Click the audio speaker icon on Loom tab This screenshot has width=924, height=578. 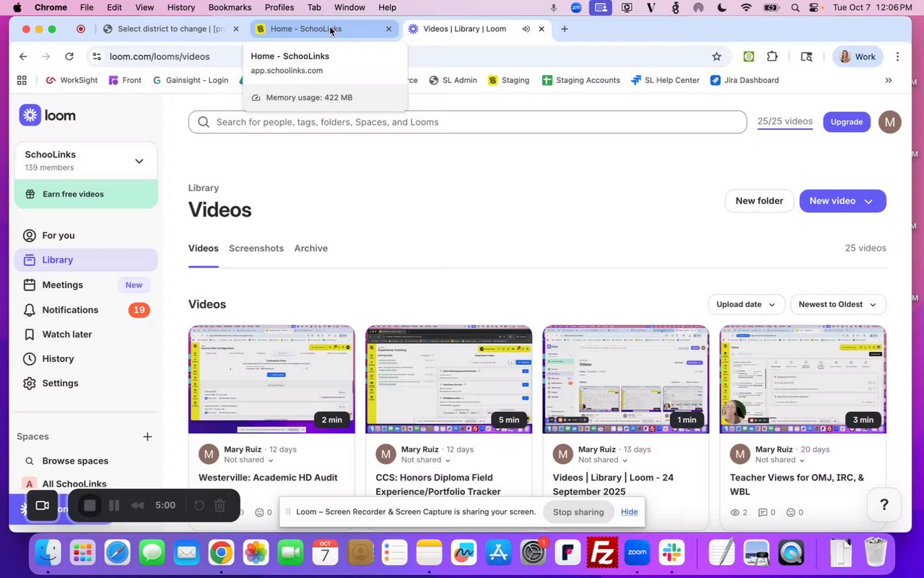(x=526, y=29)
